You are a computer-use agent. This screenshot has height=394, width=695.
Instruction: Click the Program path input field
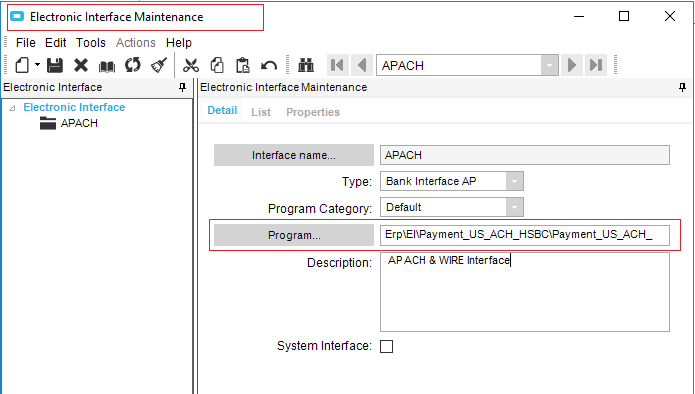coord(525,235)
